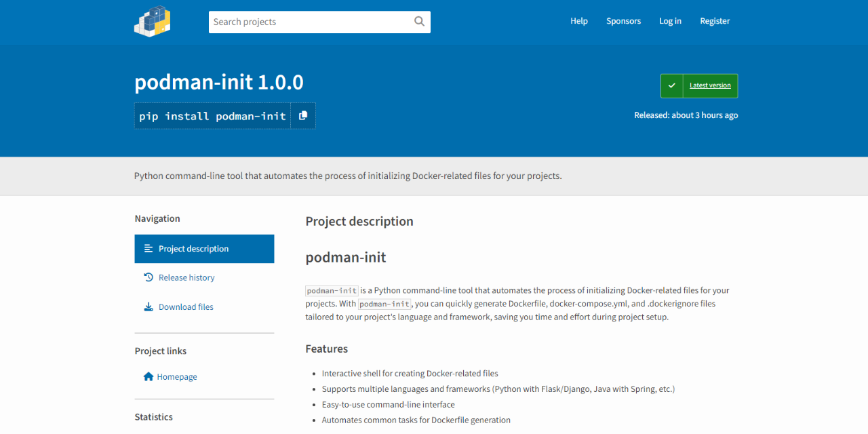
Task: Click the Release history clock icon
Action: tap(149, 277)
